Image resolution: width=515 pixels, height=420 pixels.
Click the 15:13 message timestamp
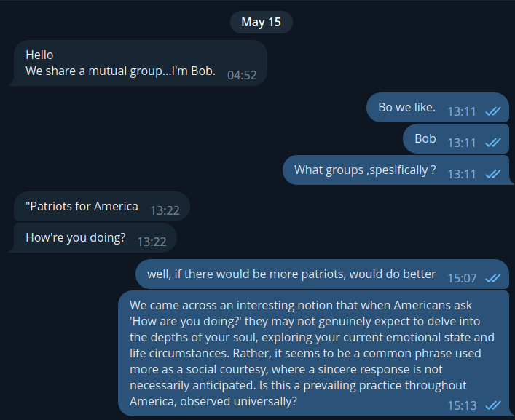[462, 405]
